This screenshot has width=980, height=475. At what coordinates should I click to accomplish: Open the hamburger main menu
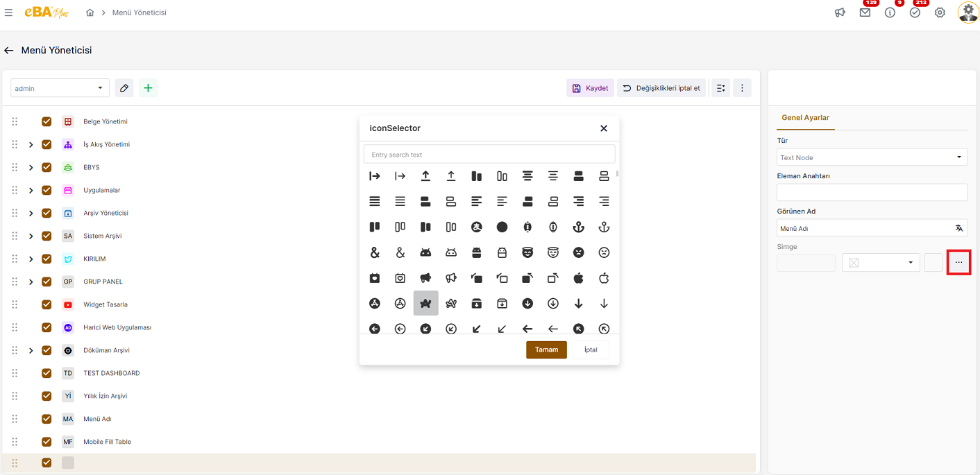(8, 12)
